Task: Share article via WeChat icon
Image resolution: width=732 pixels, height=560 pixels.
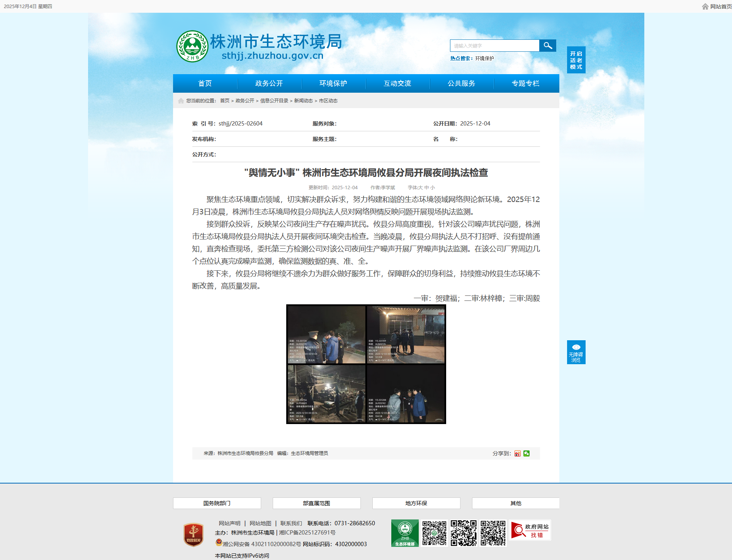Action: point(526,453)
